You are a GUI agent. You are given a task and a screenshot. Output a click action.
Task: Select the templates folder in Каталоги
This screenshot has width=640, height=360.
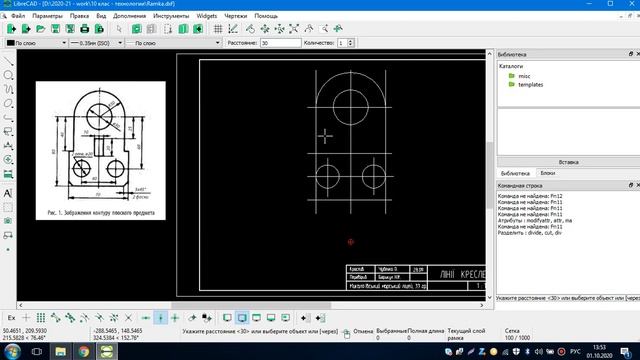pos(531,84)
